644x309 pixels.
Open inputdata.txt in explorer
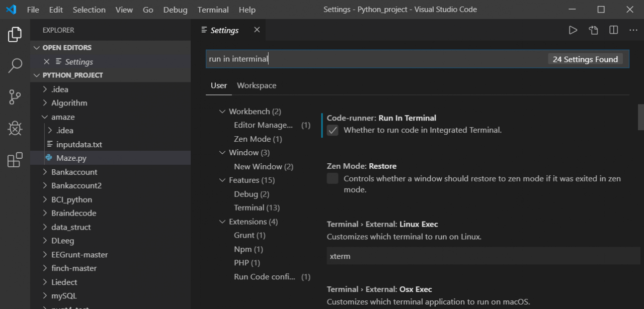click(110, 144)
